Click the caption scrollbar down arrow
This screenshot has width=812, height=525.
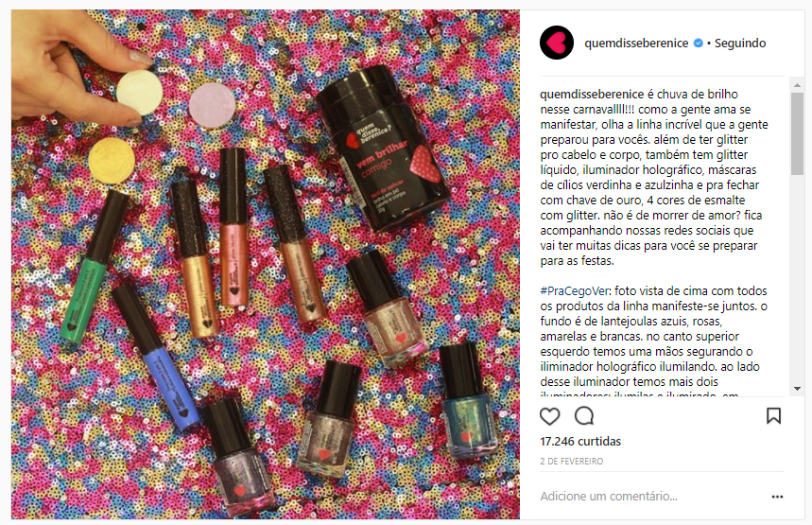797,388
